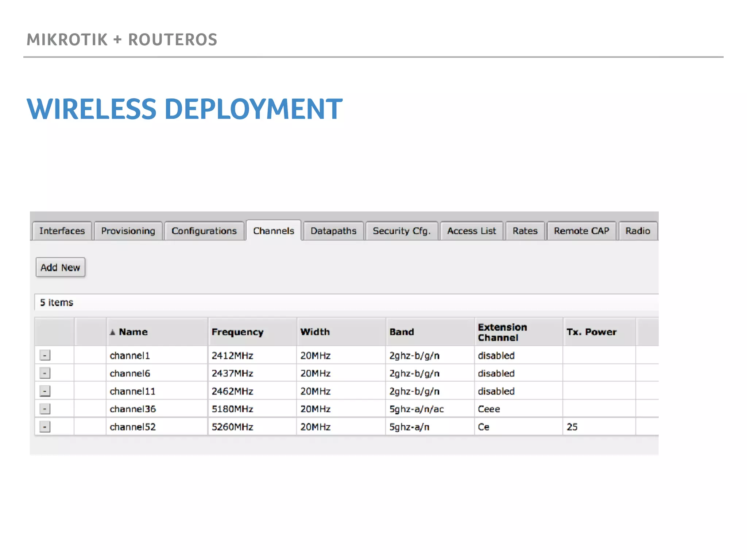The height and width of the screenshot is (560, 747).
Task: Toggle sort arrow beside Name header
Action: point(113,332)
